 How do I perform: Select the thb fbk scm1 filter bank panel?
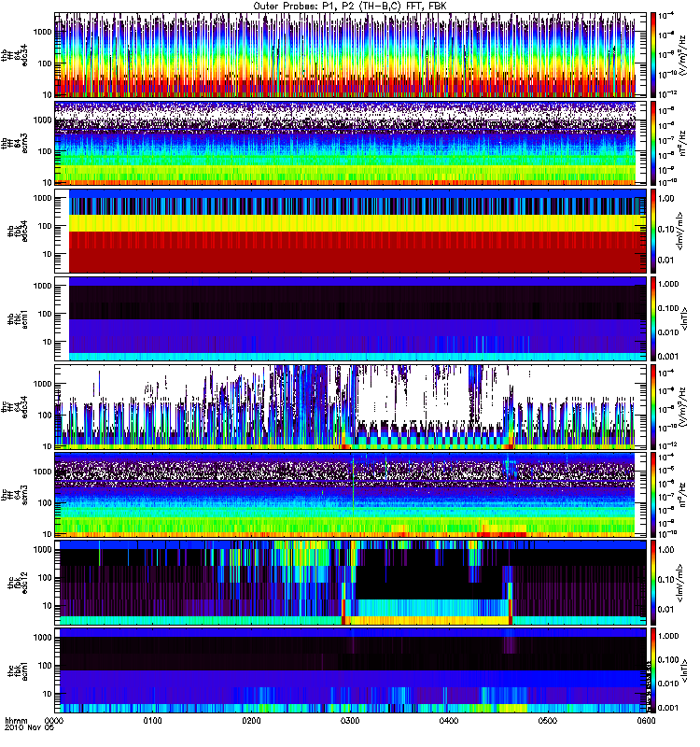pos(350,319)
